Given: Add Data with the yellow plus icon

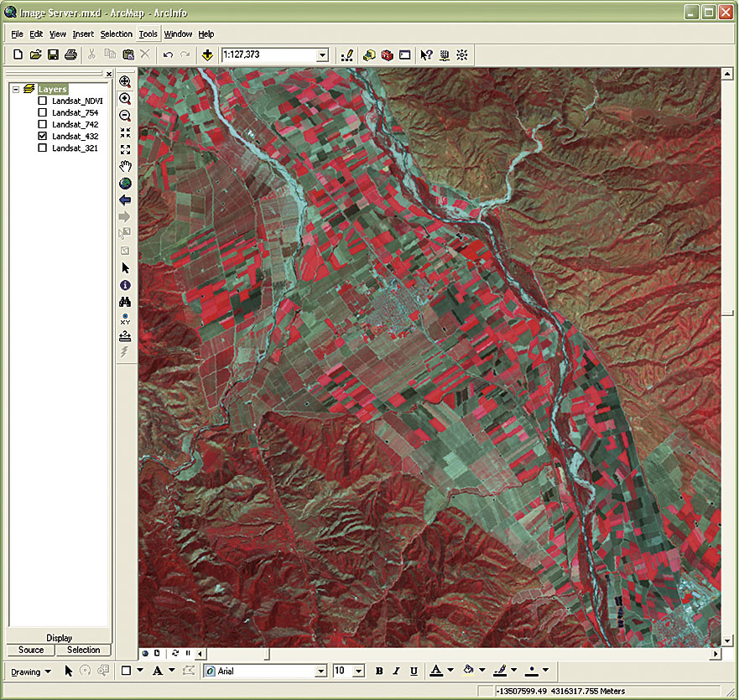Looking at the screenshot, I should point(207,54).
